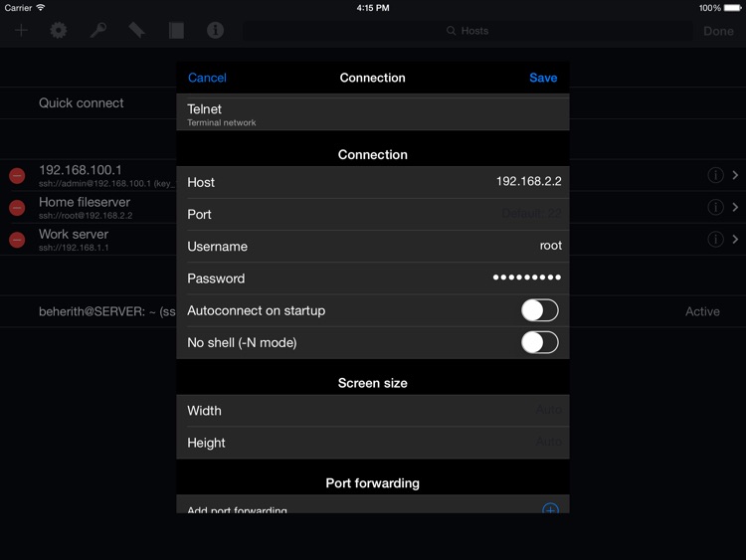The width and height of the screenshot is (746, 560).
Task: Delete the Home fileserver host via red minus
Action: pos(17,208)
